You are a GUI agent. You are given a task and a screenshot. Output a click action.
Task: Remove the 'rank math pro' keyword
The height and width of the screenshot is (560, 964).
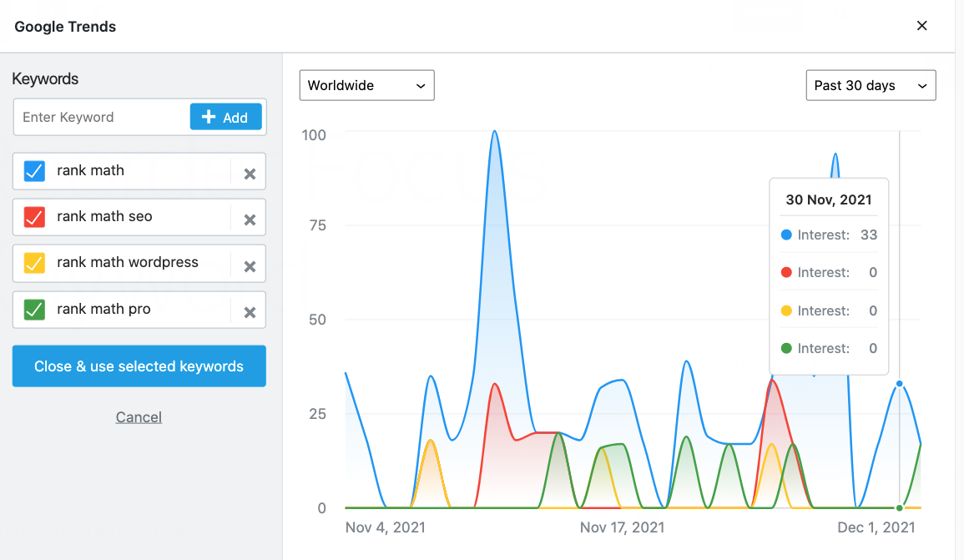pyautogui.click(x=250, y=312)
